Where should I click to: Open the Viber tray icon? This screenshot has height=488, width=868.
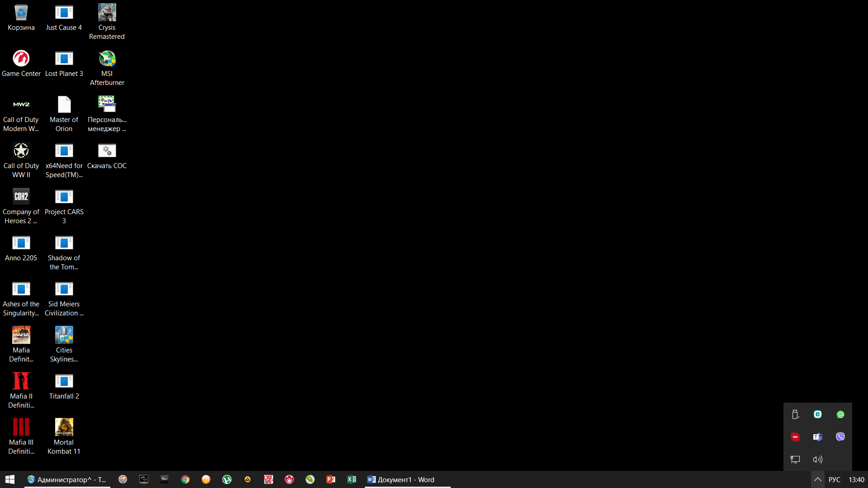(840, 437)
